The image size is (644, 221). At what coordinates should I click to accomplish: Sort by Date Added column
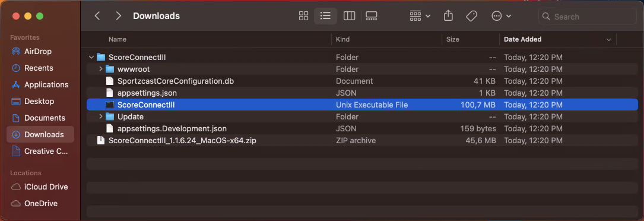pyautogui.click(x=522, y=39)
